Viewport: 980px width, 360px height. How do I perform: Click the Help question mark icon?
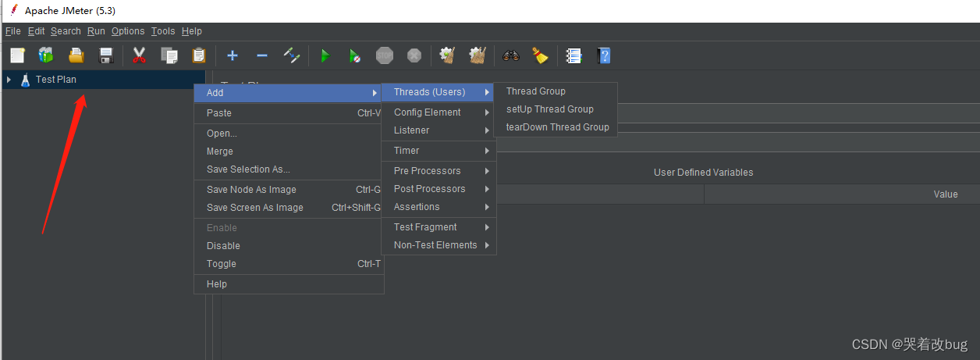point(604,55)
